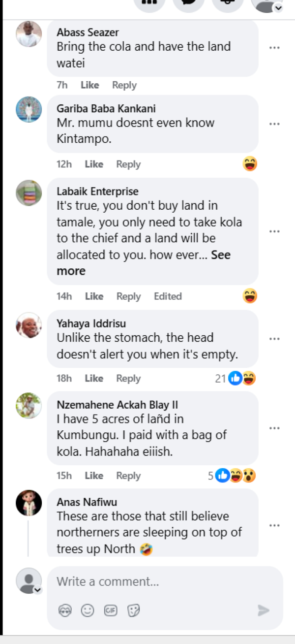Open Yahaya Iddrisu's profile picture
This screenshot has height=644, width=295.
[x=29, y=325]
